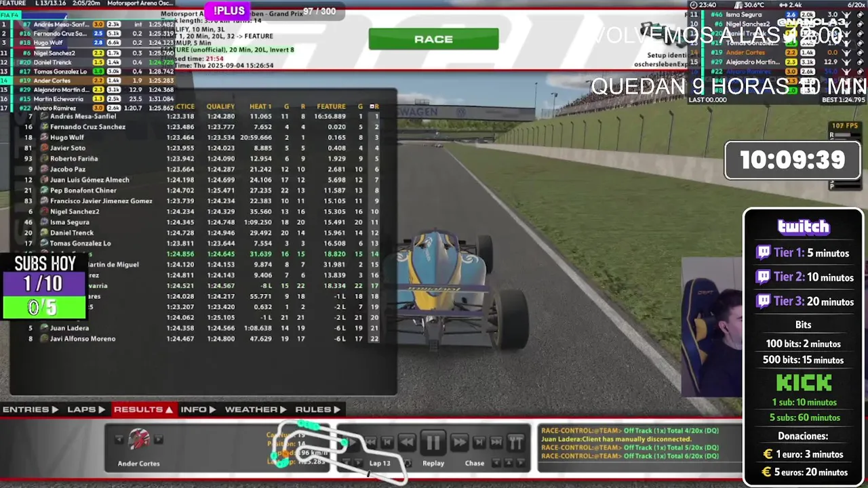868x488 pixels.
Task: Open the LAPS tab
Action: click(x=85, y=409)
